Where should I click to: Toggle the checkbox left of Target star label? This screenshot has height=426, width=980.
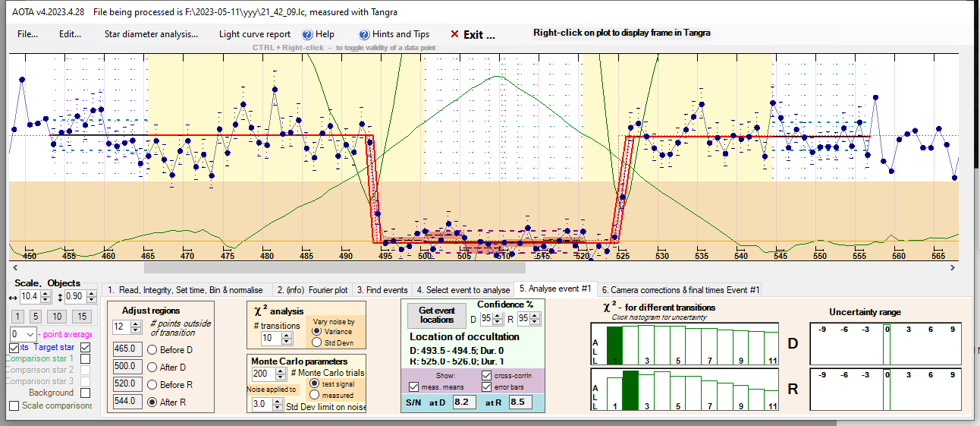[x=14, y=347]
